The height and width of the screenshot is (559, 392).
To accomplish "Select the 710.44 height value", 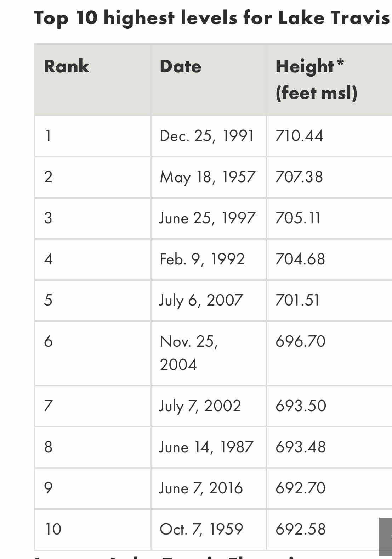I will tap(299, 136).
